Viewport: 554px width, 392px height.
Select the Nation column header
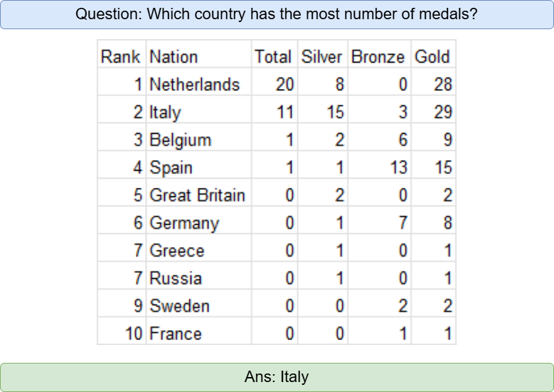[174, 57]
